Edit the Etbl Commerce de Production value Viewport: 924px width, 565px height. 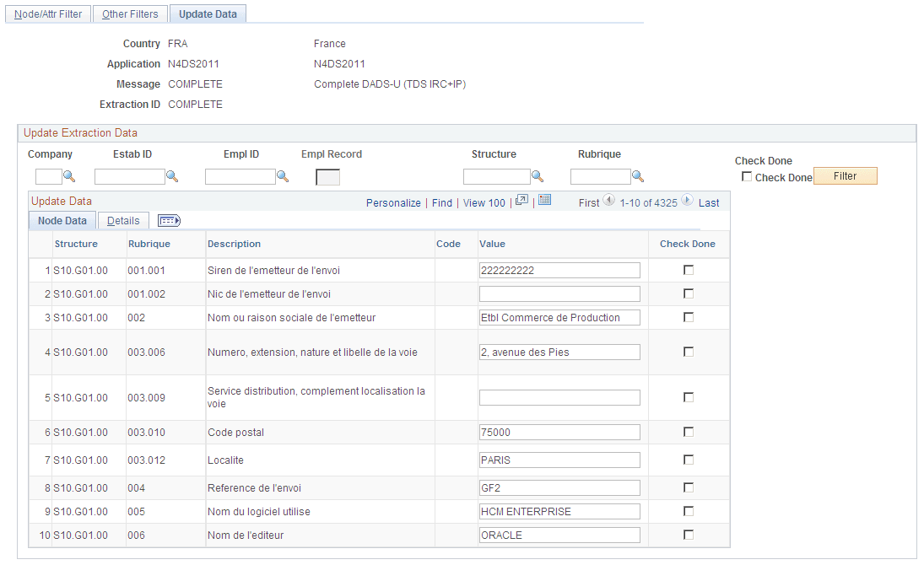click(559, 318)
